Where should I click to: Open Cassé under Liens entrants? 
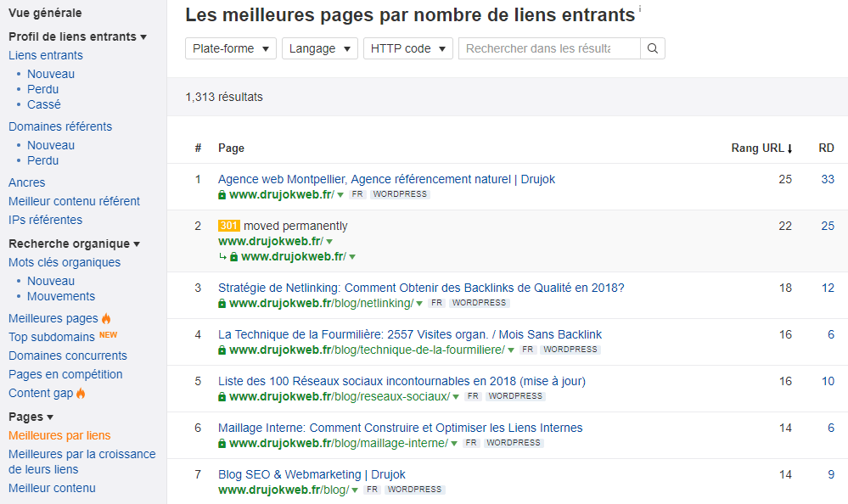44,104
